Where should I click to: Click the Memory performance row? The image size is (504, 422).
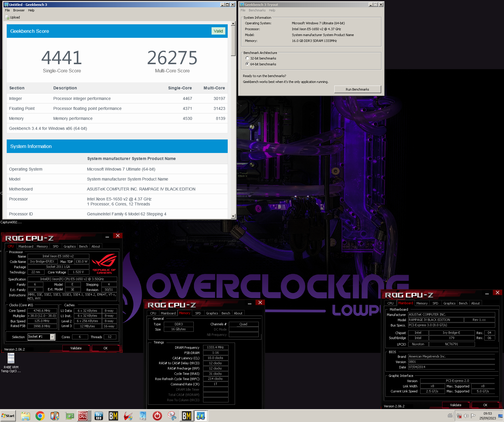point(117,118)
